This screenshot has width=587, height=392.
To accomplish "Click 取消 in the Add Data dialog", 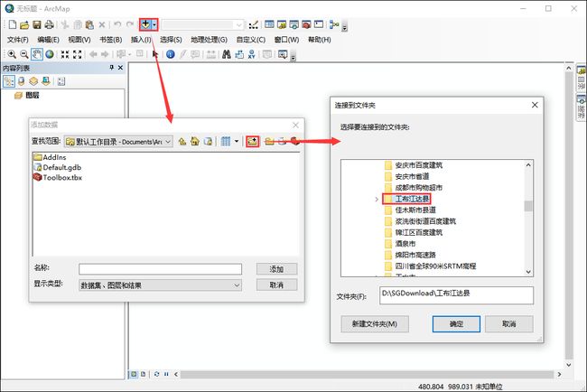I will 276,285.
